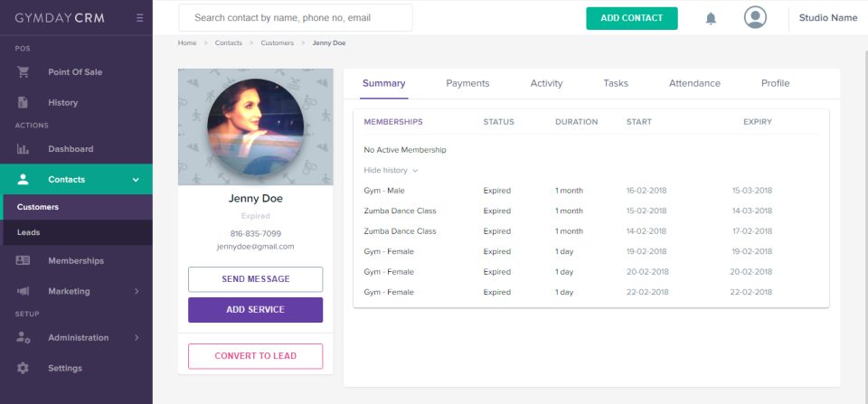Open the user account avatar icon
Image resolution: width=868 pixels, height=404 pixels.
[x=755, y=18]
